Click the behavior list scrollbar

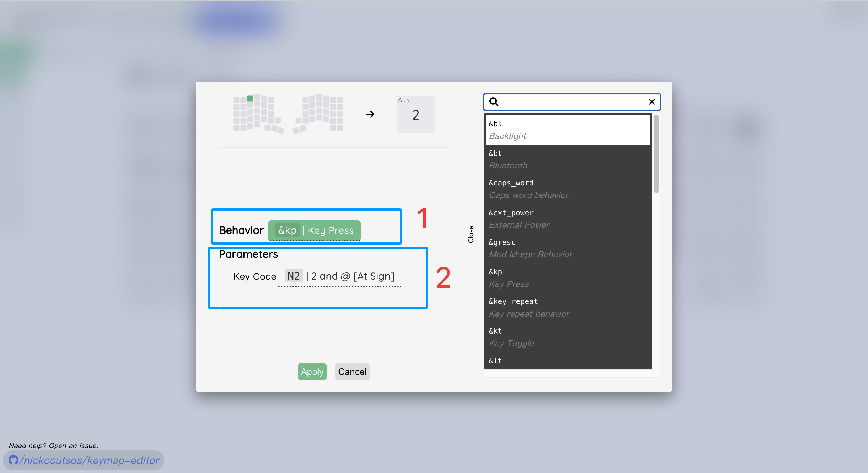656,154
